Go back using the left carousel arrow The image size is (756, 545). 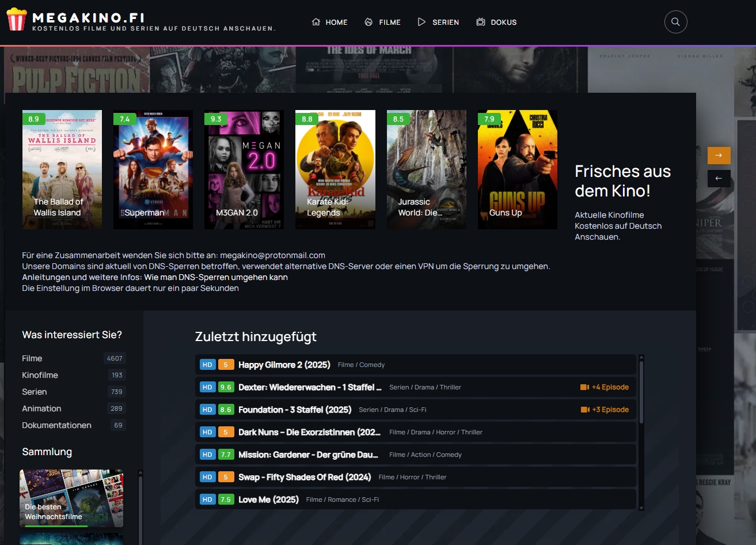pos(719,179)
